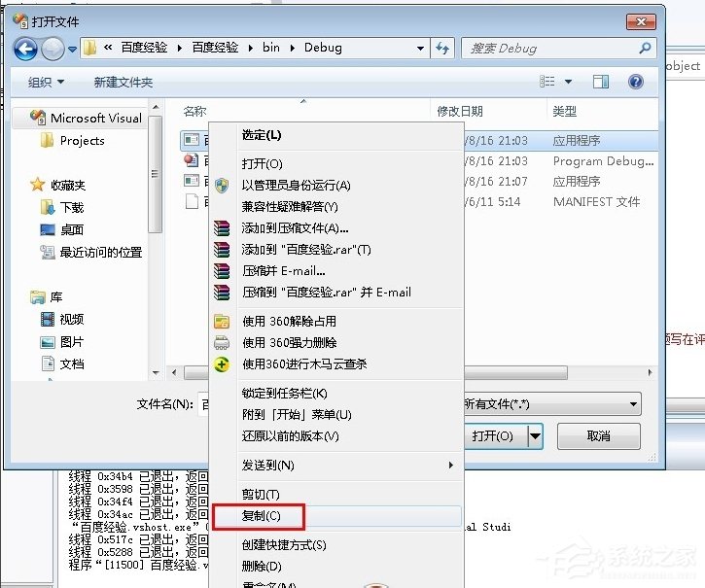This screenshot has width=705, height=588.
Task: Select the Projects folder in sidebar
Action: [82, 140]
